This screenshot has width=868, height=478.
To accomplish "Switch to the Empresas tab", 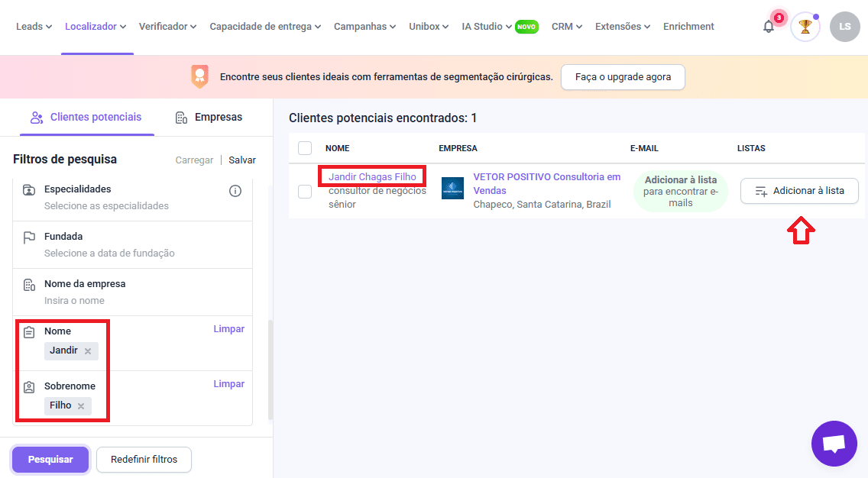I will coord(209,118).
